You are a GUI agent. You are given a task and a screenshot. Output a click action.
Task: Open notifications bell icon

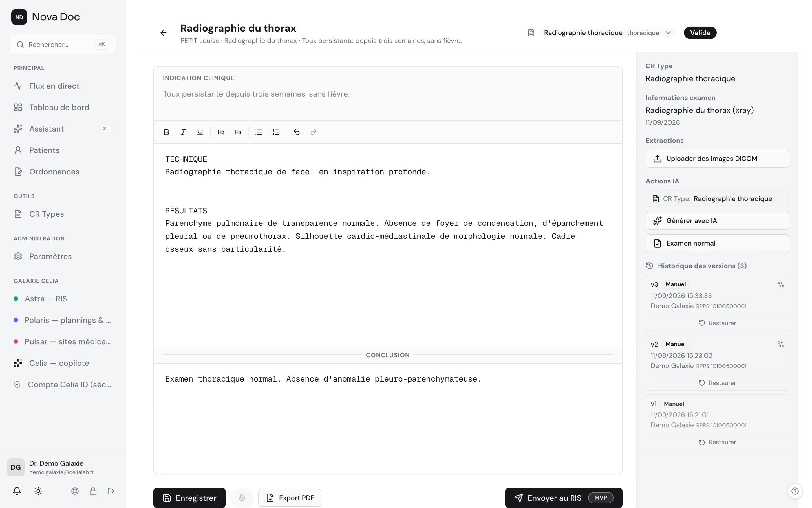pos(17,491)
